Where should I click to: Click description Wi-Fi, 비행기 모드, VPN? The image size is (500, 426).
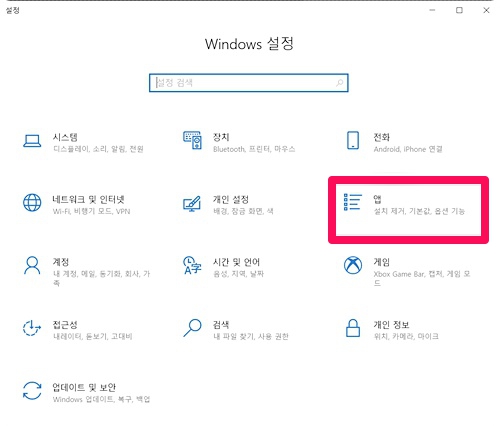[x=91, y=211]
